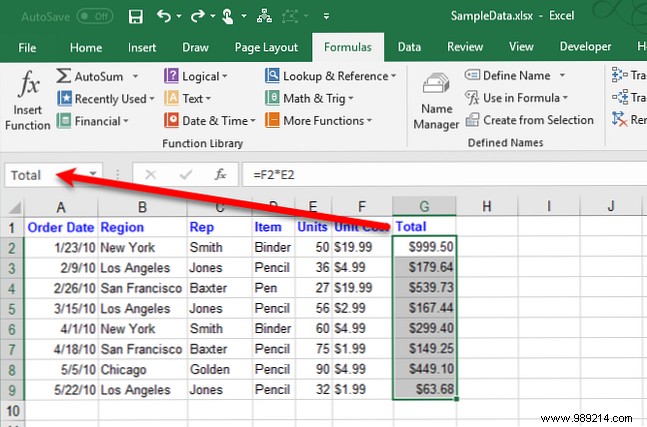Switch to the Review tab

coord(465,47)
